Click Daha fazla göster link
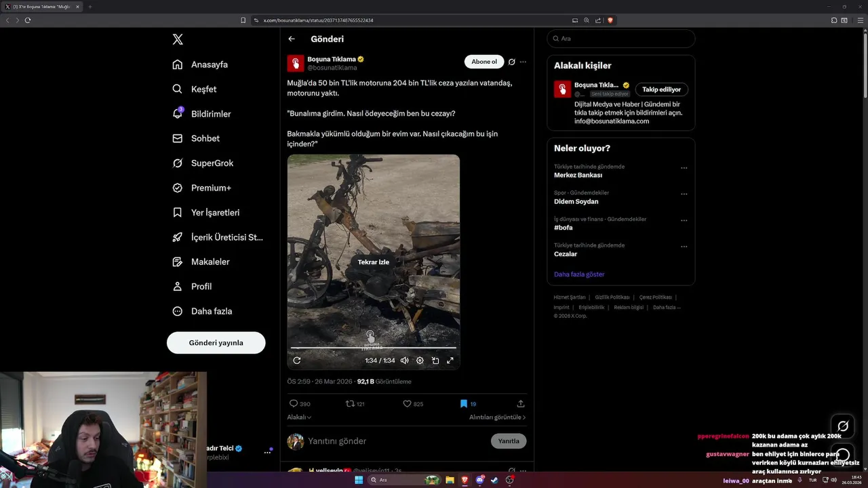The height and width of the screenshot is (488, 868). (x=579, y=274)
